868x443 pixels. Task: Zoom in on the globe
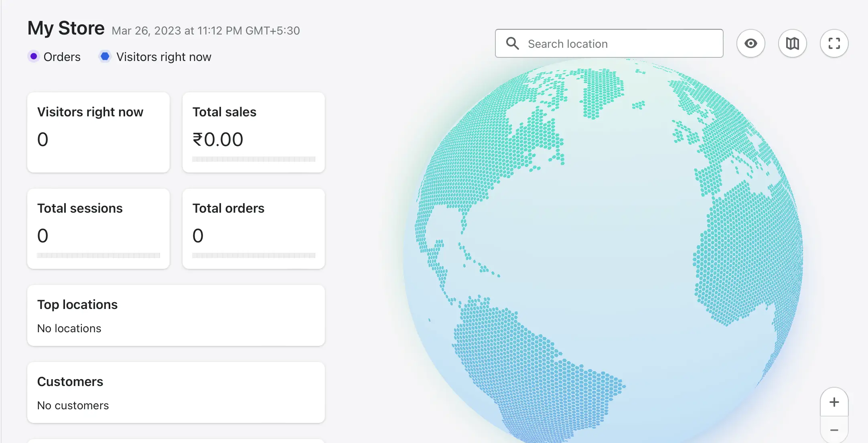click(834, 402)
